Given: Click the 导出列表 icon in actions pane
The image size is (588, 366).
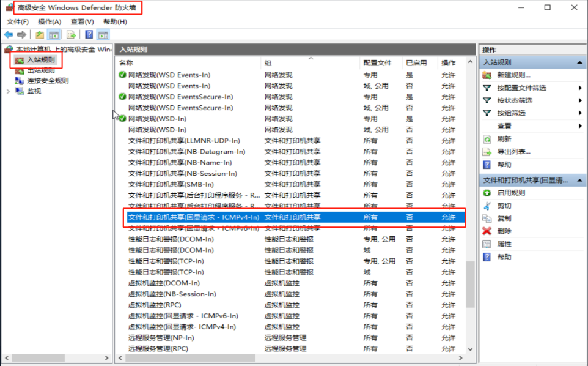Looking at the screenshot, I should click(x=487, y=152).
